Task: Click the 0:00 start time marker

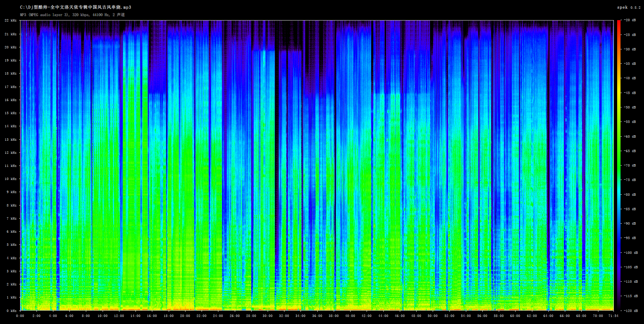Action: 20,316
